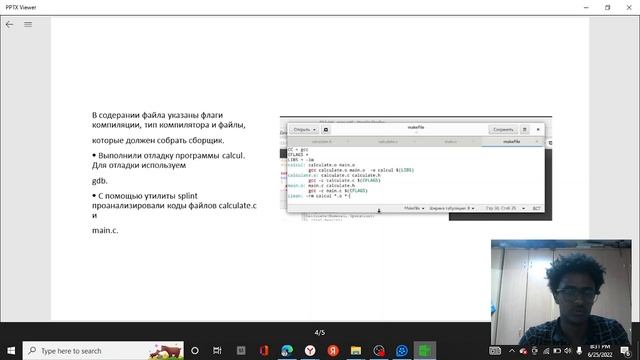The width and height of the screenshot is (640, 360).
Task: Click text 'В содерании файла указаны флаги'
Action: point(157,115)
